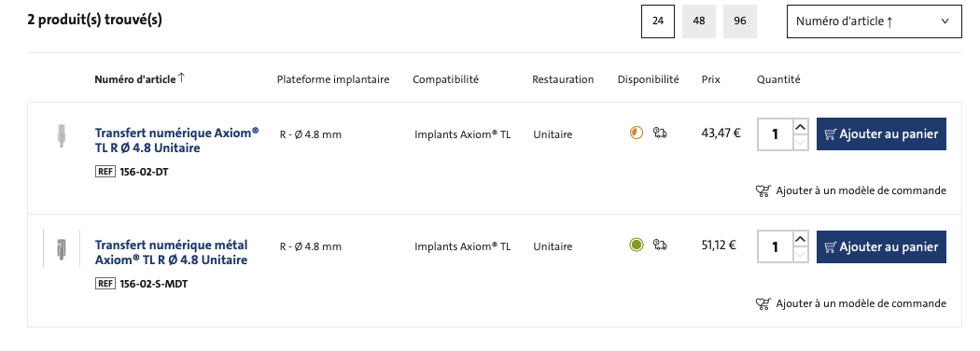The width and height of the screenshot is (980, 351).
Task: Click green availability icon for 156-02-S-MDT
Action: pos(637,245)
